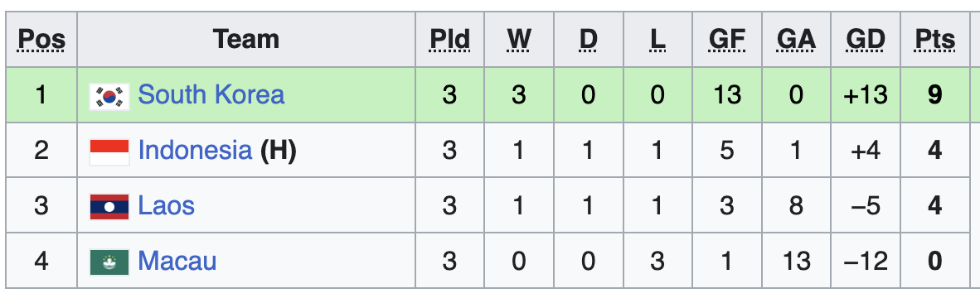The width and height of the screenshot is (980, 298).
Task: Click the D draws column header
Action: tap(588, 40)
